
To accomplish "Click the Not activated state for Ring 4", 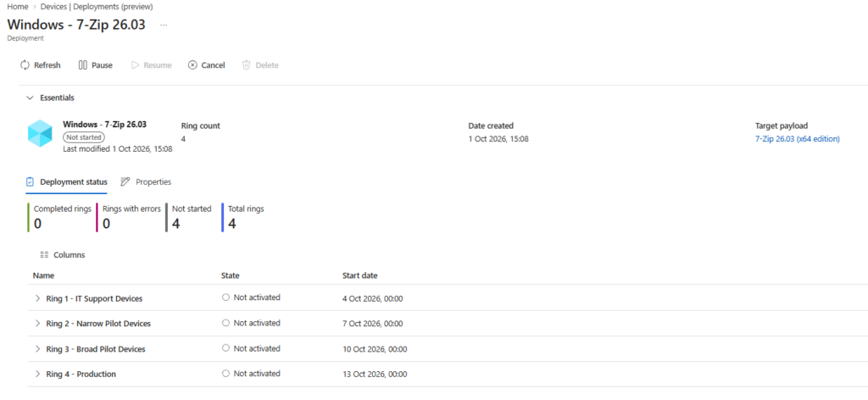I will pyautogui.click(x=251, y=374).
